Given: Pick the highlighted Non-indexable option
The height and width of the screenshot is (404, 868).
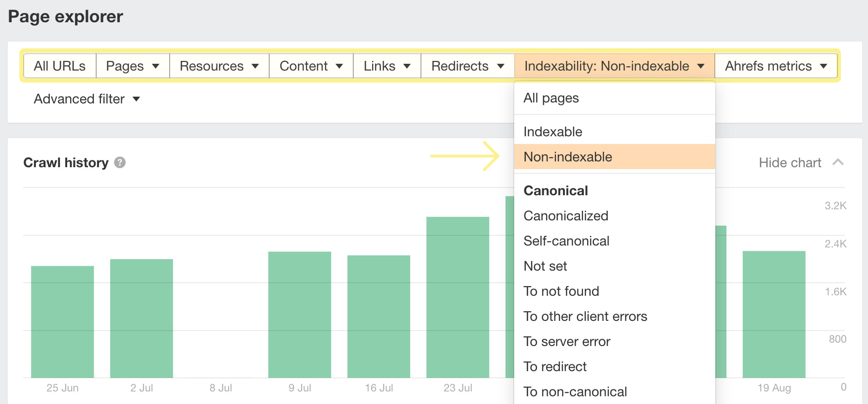Looking at the screenshot, I should click(x=567, y=157).
